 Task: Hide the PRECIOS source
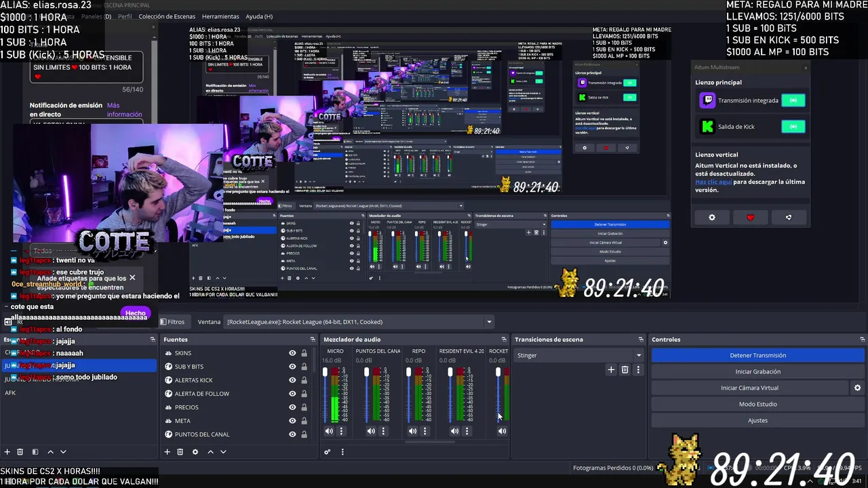292,407
